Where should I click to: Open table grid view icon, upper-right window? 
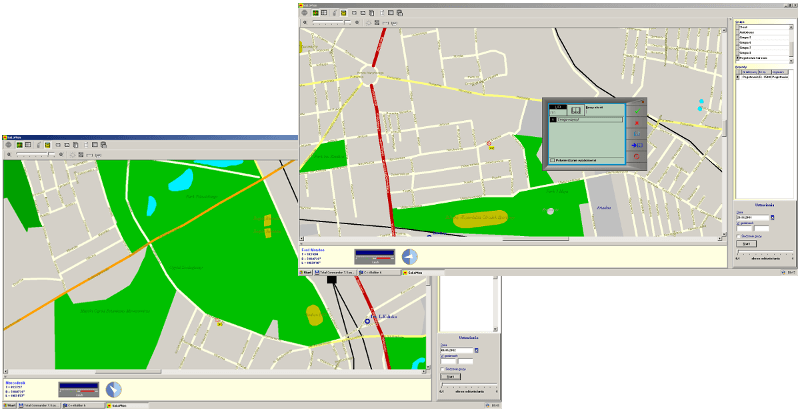324,13
